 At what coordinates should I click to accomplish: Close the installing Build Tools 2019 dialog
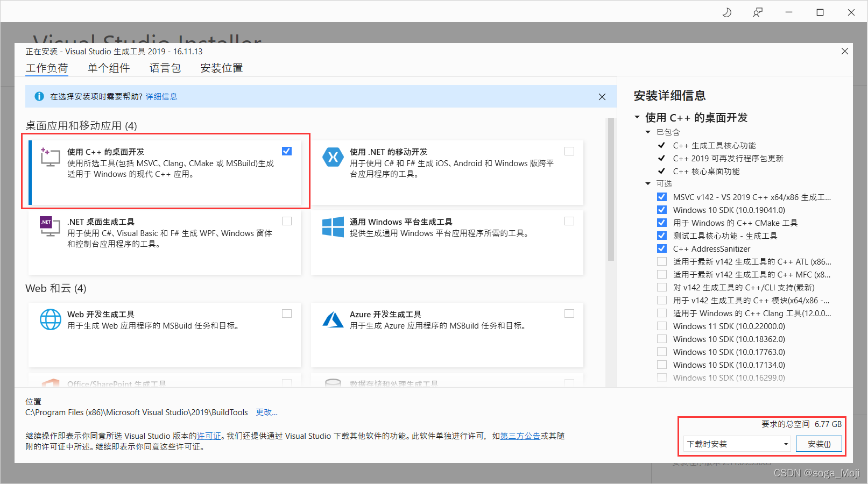[845, 51]
